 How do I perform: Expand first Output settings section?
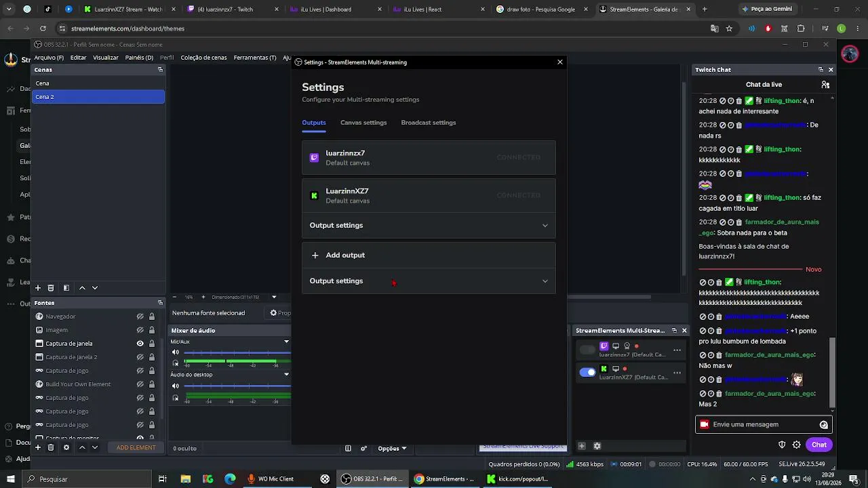[429, 226]
